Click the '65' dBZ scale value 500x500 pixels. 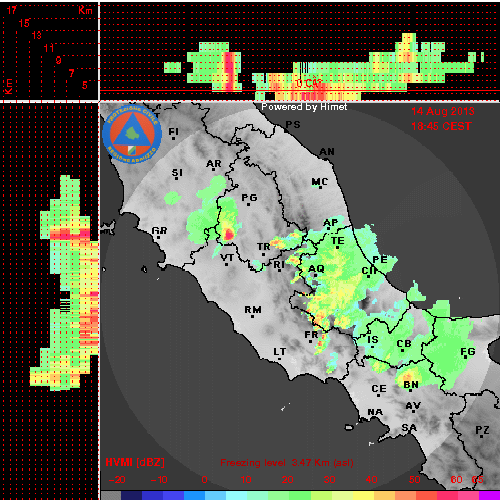[477, 480]
